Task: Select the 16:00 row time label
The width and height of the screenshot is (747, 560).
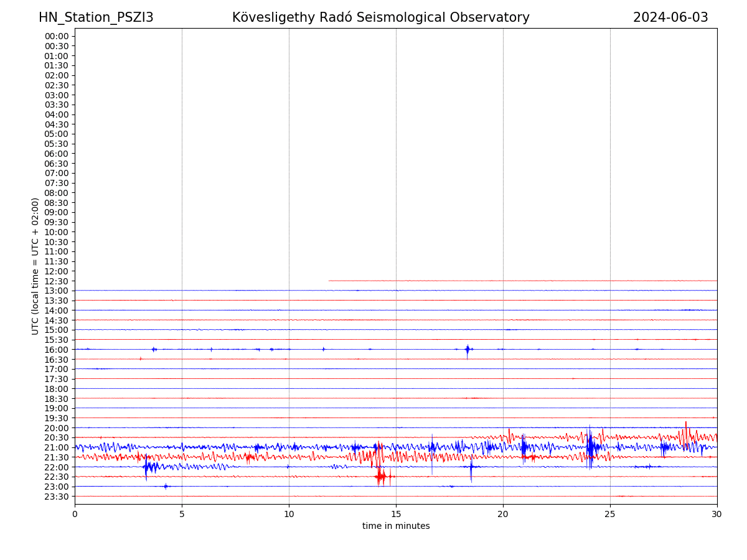Action: click(x=56, y=350)
